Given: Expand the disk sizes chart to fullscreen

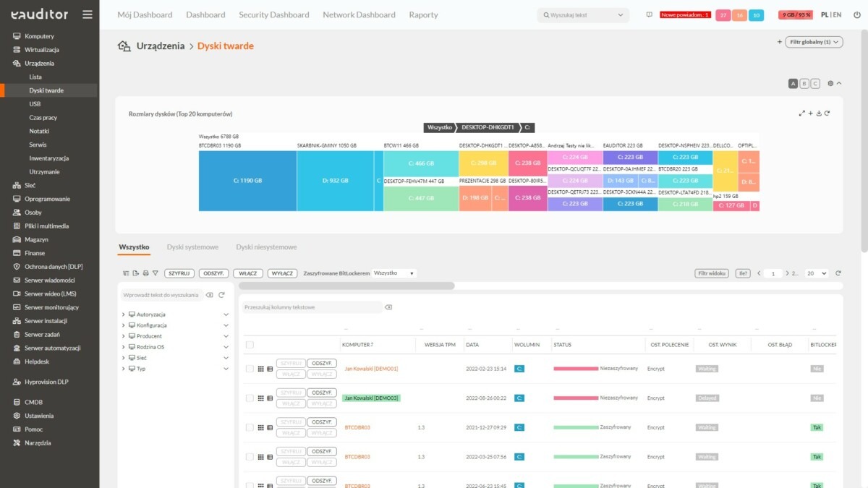Looking at the screenshot, I should click(x=801, y=113).
